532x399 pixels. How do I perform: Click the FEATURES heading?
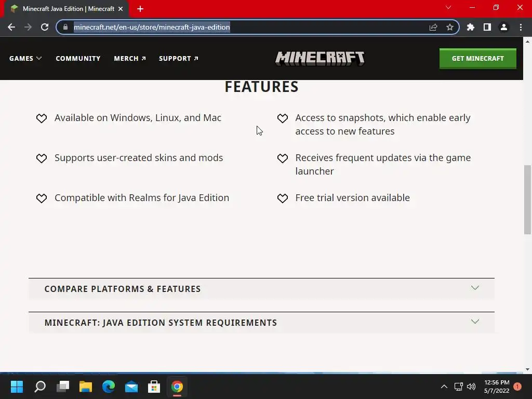[262, 87]
